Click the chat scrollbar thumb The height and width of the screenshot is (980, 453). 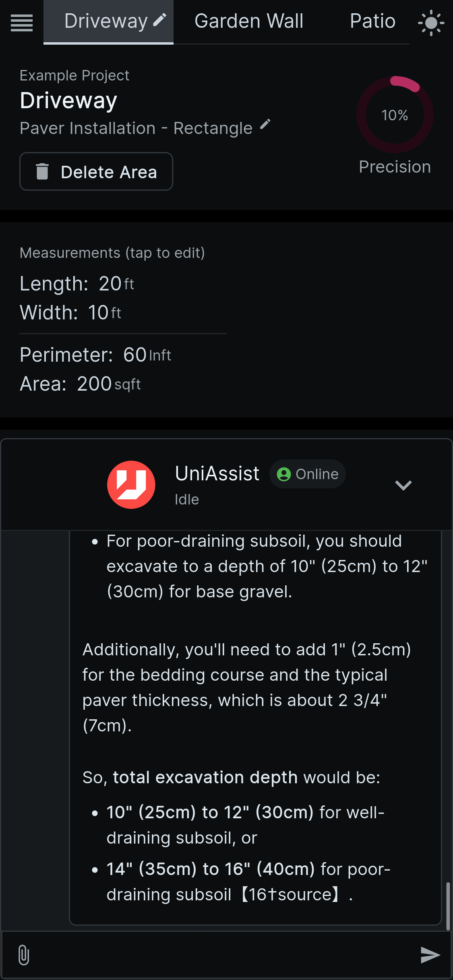(x=448, y=906)
